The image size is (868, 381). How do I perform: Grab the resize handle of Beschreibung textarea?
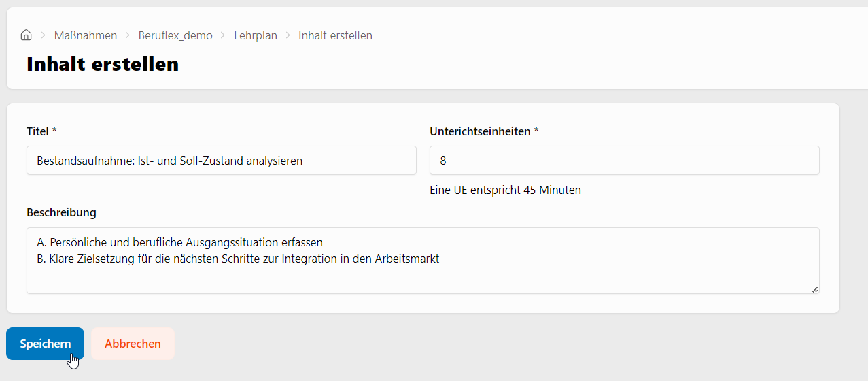coord(814,289)
